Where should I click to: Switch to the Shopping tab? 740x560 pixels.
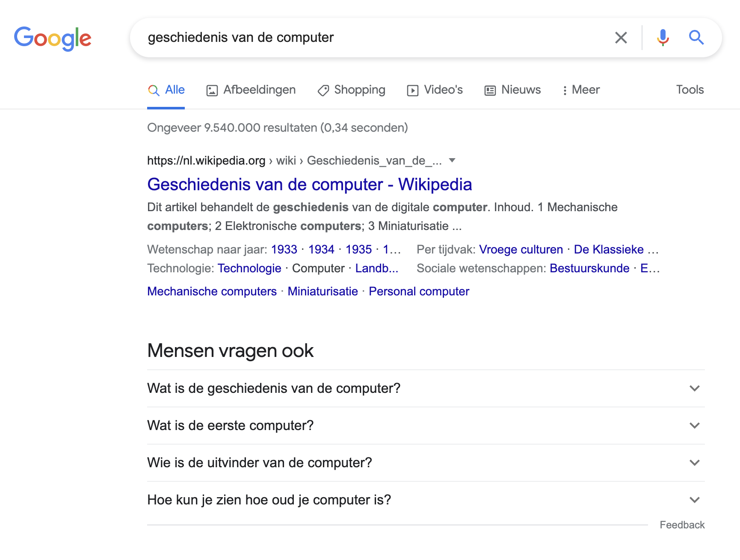pyautogui.click(x=351, y=90)
